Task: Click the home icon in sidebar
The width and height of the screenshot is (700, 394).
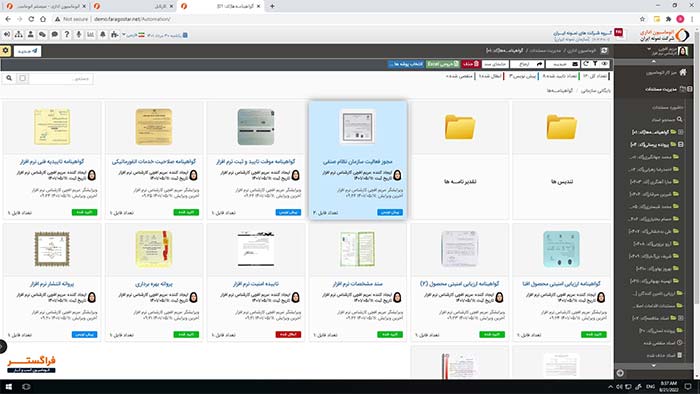Action: tap(683, 72)
